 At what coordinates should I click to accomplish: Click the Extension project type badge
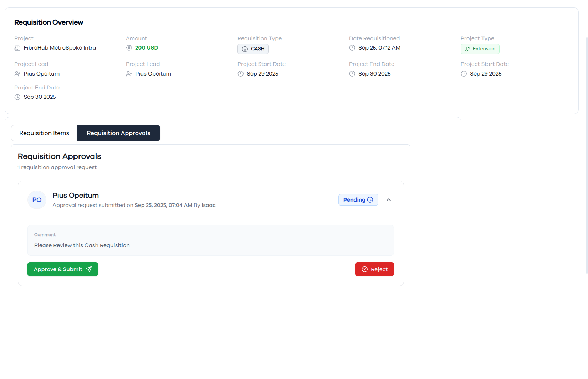[480, 49]
